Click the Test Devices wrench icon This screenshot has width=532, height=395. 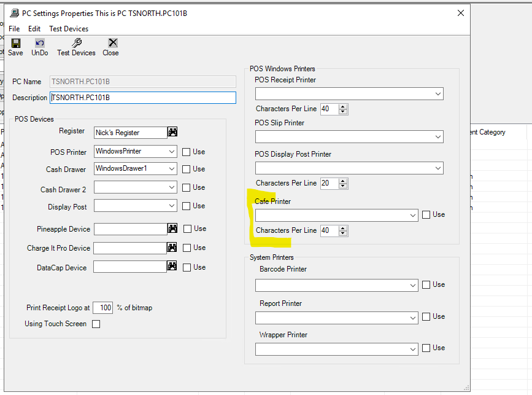point(76,43)
